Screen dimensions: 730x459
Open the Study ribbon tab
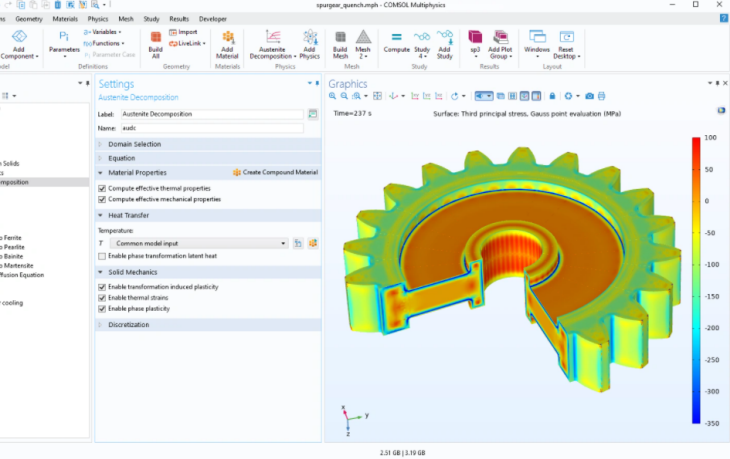tap(151, 19)
